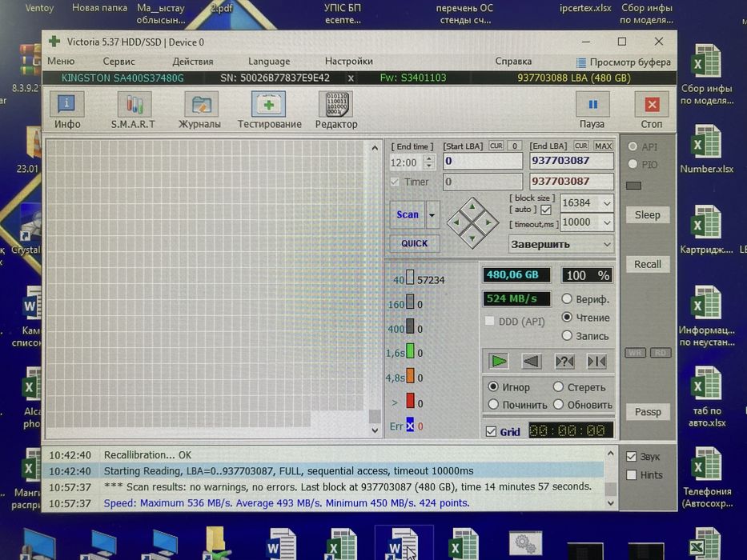Select Стереть error action
The height and width of the screenshot is (560, 747).
click(x=558, y=386)
